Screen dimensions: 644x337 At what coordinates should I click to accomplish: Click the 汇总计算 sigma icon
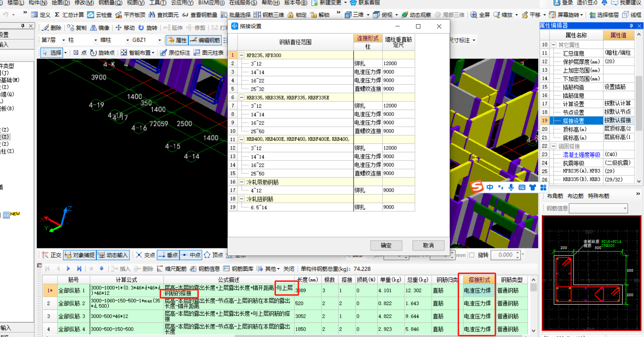point(57,15)
